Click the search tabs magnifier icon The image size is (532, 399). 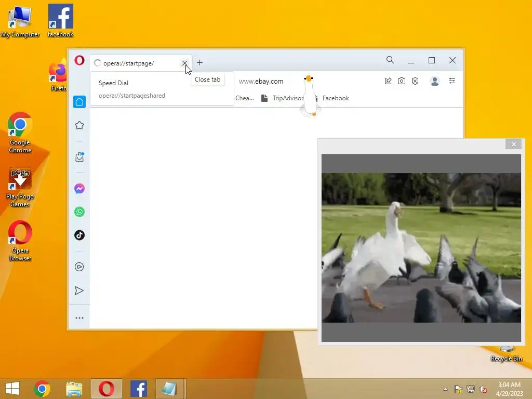(x=390, y=60)
